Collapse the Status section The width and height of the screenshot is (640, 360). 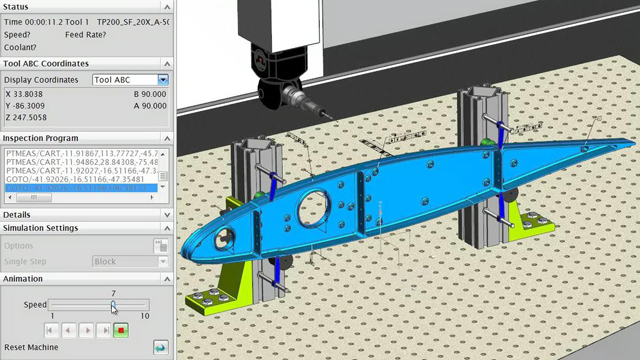point(167,7)
